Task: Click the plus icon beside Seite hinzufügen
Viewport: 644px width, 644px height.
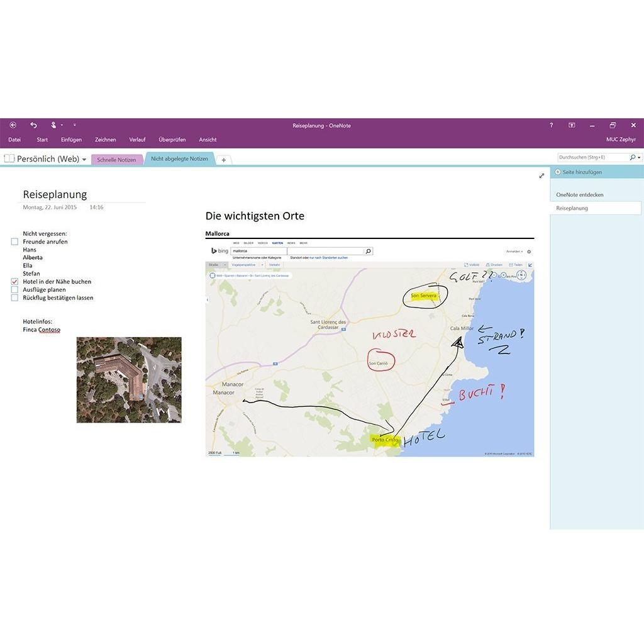Action: [558, 172]
